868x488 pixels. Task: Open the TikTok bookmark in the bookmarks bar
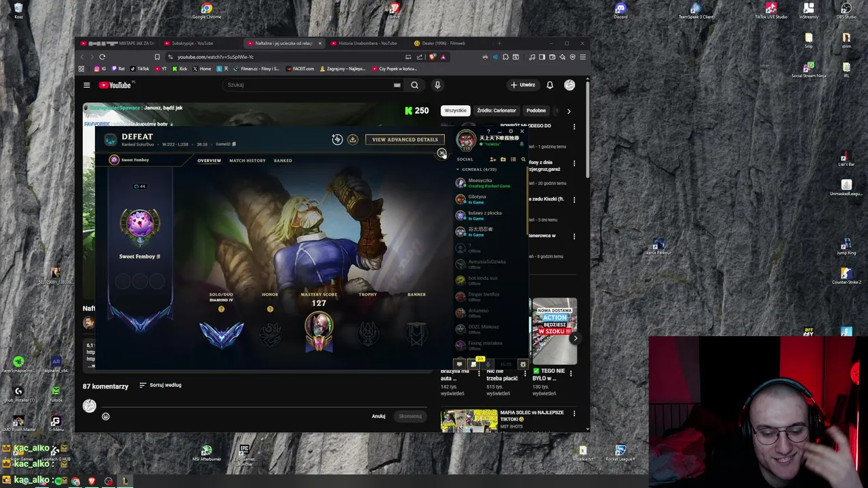(140, 68)
